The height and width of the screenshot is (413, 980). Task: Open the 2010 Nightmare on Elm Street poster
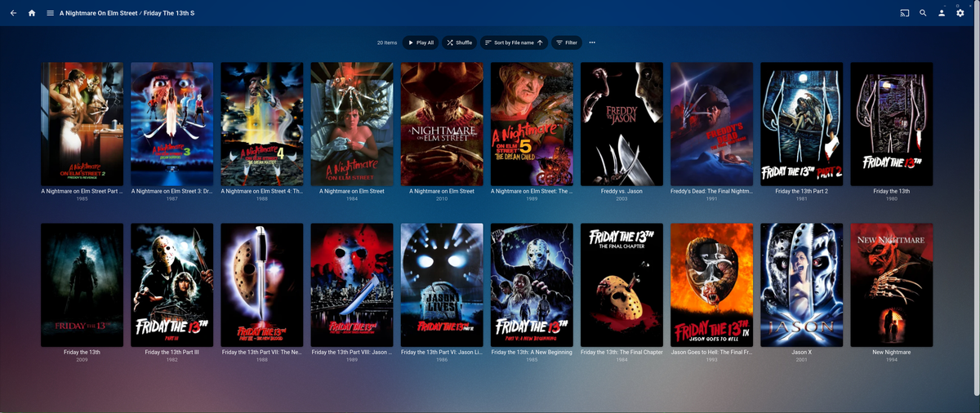pos(442,124)
